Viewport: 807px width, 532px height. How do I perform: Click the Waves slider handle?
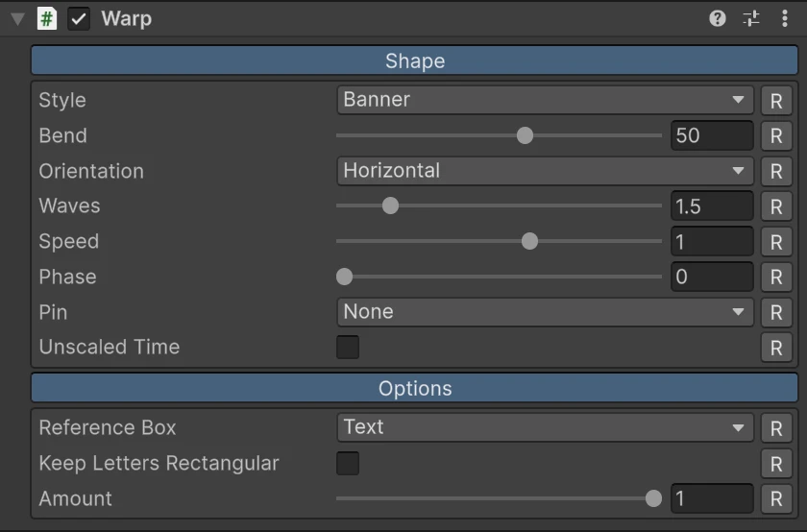pyautogui.click(x=390, y=206)
